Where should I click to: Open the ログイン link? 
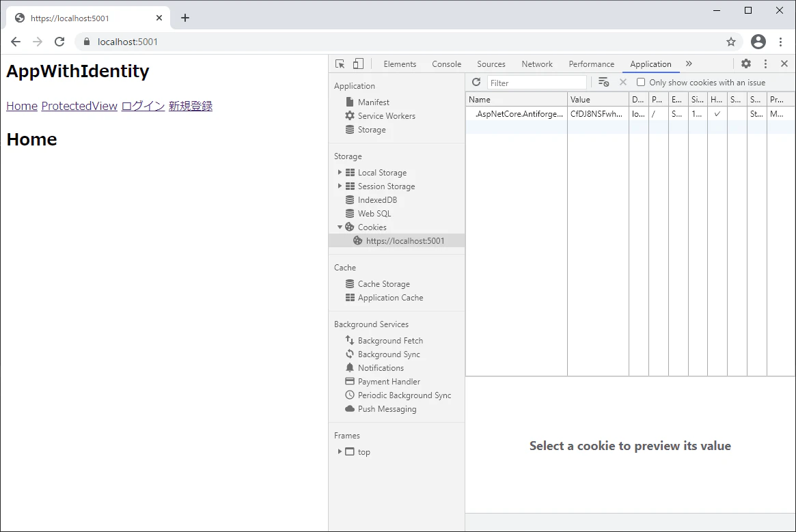pyautogui.click(x=143, y=106)
